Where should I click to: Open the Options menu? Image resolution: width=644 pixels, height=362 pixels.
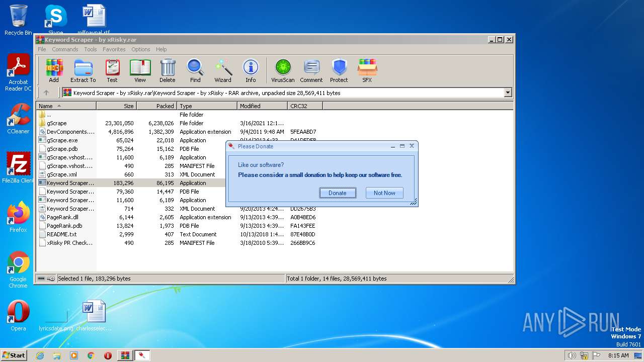coord(141,49)
